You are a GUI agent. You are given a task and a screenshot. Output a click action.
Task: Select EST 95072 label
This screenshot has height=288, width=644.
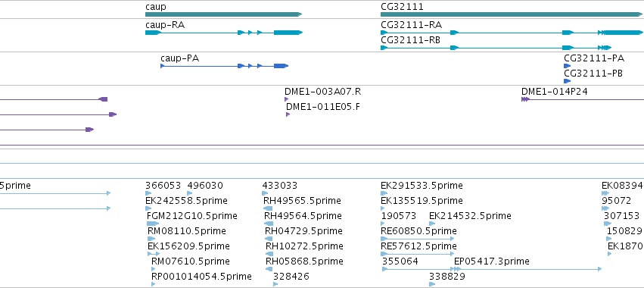click(x=616, y=201)
